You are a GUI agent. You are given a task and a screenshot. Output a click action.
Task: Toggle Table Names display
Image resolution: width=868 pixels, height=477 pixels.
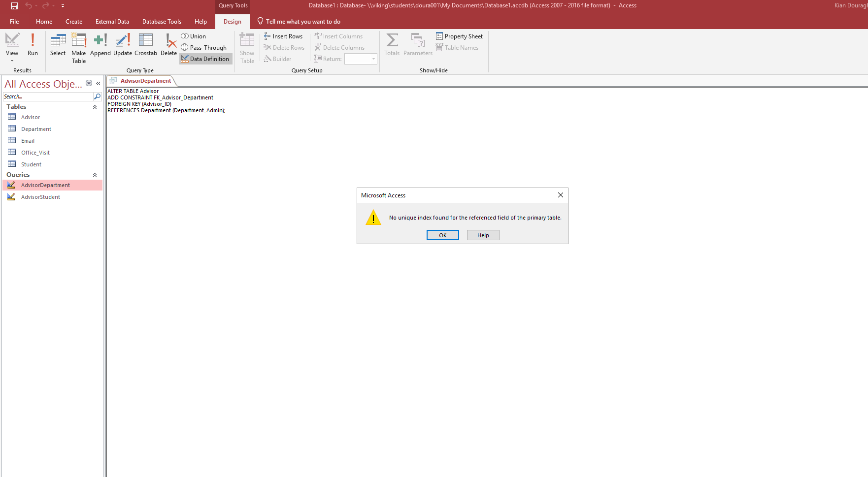[457, 48]
